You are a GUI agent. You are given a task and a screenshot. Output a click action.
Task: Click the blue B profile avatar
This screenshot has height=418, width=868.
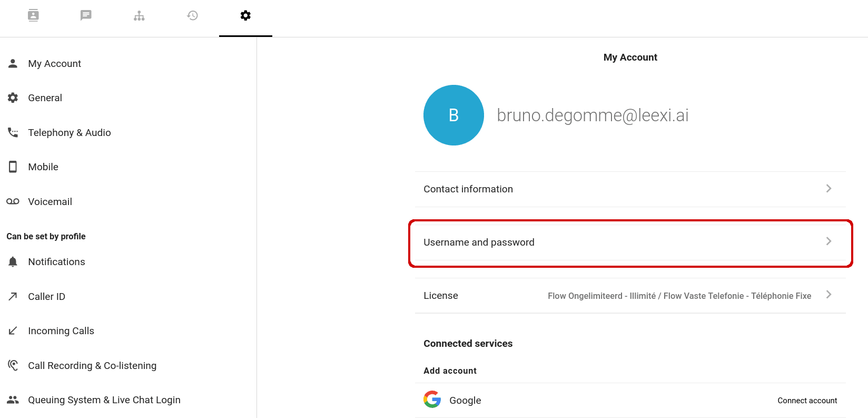pos(453,115)
